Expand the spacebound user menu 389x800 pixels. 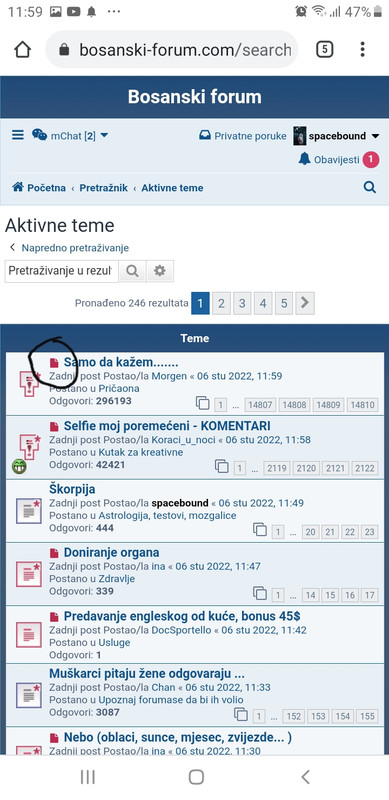pyautogui.click(x=337, y=136)
